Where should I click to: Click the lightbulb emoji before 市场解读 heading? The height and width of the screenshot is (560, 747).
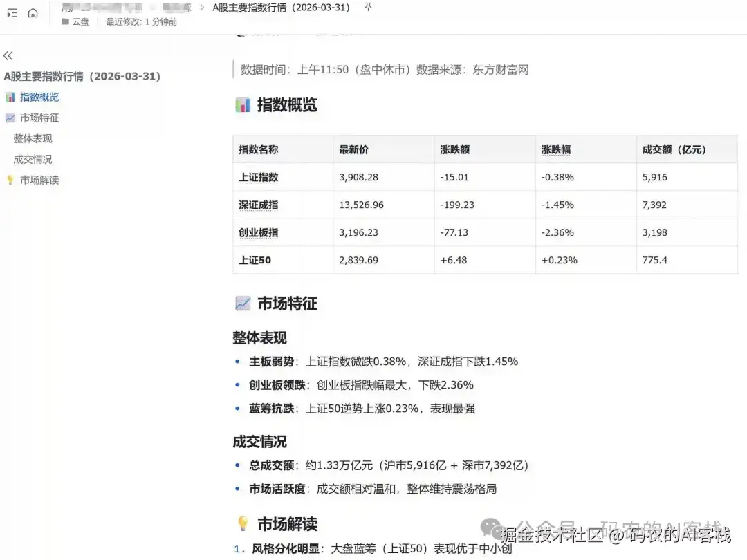243,524
